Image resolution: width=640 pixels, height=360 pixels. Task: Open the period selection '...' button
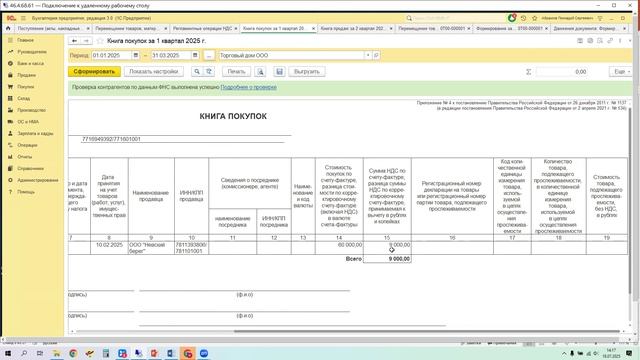[x=209, y=55]
